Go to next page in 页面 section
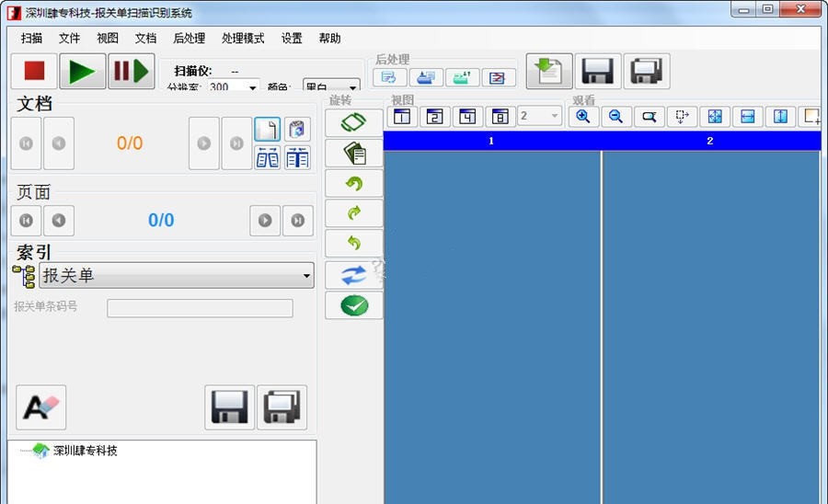This screenshot has height=504, width=828. click(265, 220)
